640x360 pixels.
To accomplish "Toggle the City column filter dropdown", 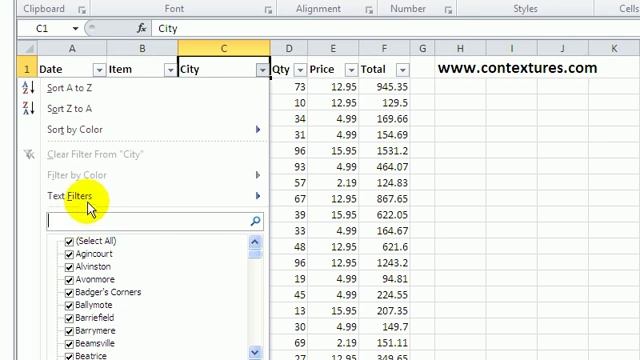I will [x=262, y=70].
